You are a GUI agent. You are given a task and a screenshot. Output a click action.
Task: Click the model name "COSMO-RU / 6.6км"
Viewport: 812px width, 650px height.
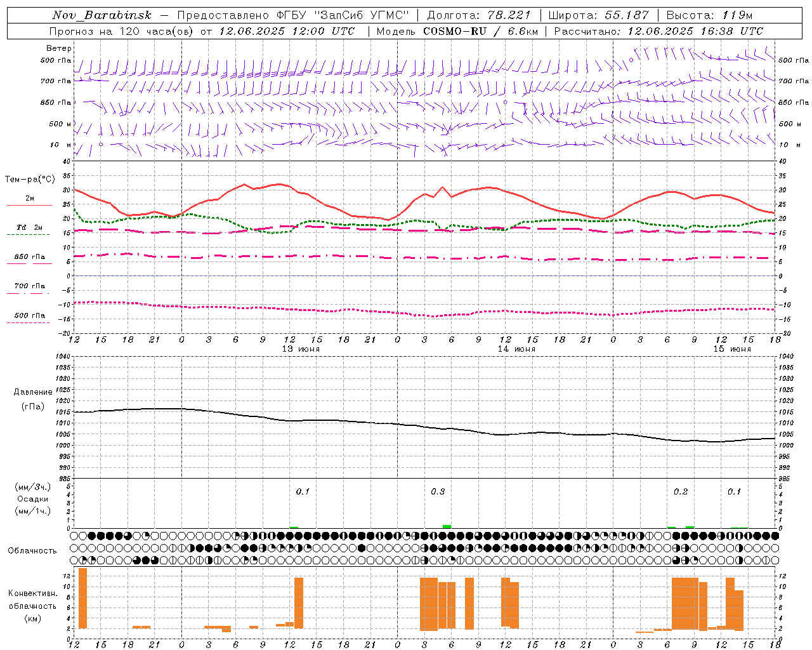tap(480, 31)
